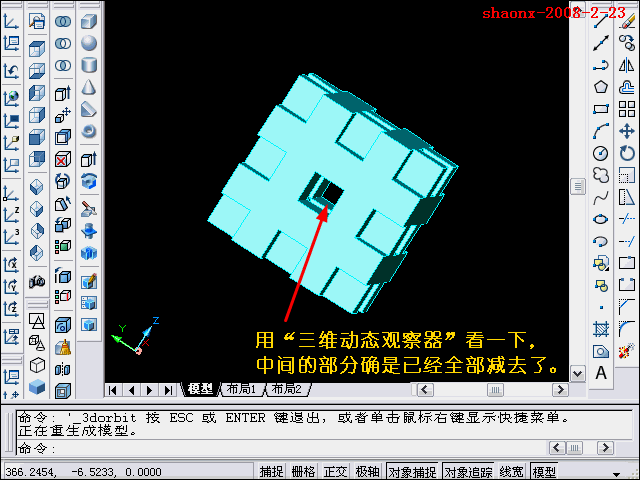Image resolution: width=640 pixels, height=480 pixels.
Task: Open the status bar tray dropdown arrow
Action: coord(616,473)
